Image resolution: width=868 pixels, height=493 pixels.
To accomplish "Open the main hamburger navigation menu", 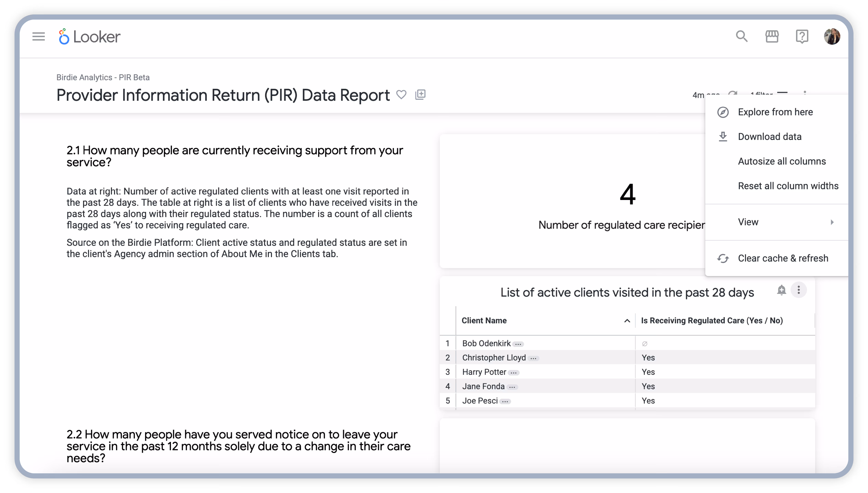I will 39,36.
